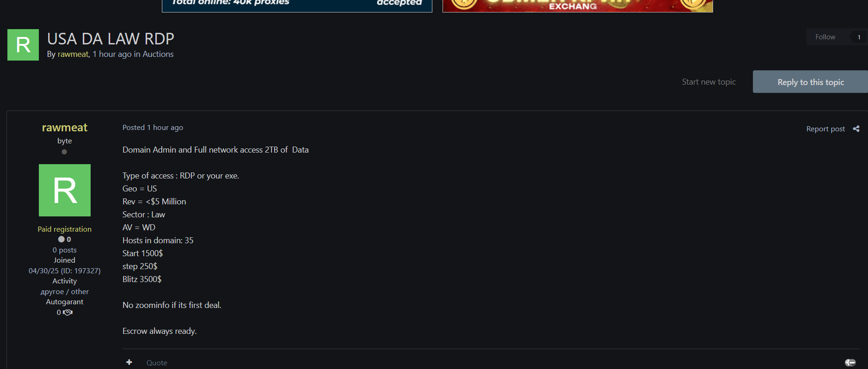Open rawmeat's large profile avatar

pyautogui.click(x=65, y=190)
